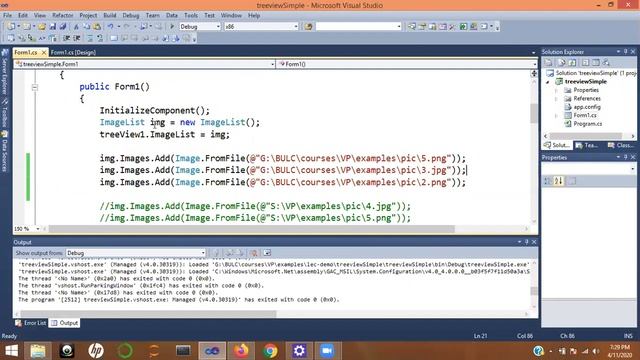The width and height of the screenshot is (640, 360).
Task: Click the Refresh icon in Solution Explorer toolbar
Action: pyautogui.click(x=572, y=62)
